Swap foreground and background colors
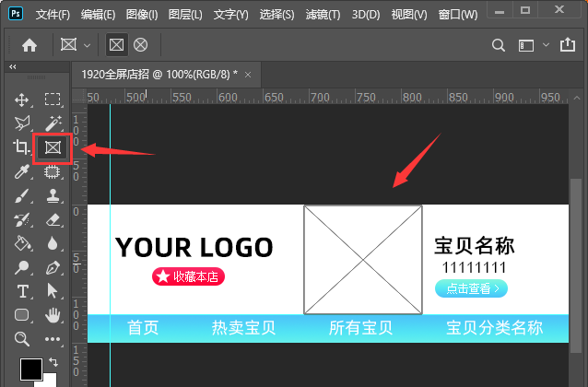This screenshot has height=387, width=588. click(x=53, y=362)
